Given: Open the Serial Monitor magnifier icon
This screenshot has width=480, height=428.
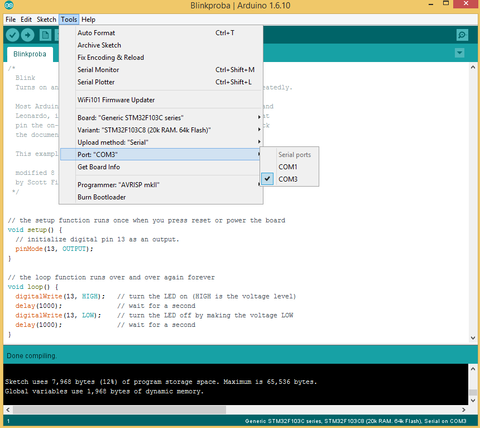Looking at the screenshot, I should coord(462,35).
